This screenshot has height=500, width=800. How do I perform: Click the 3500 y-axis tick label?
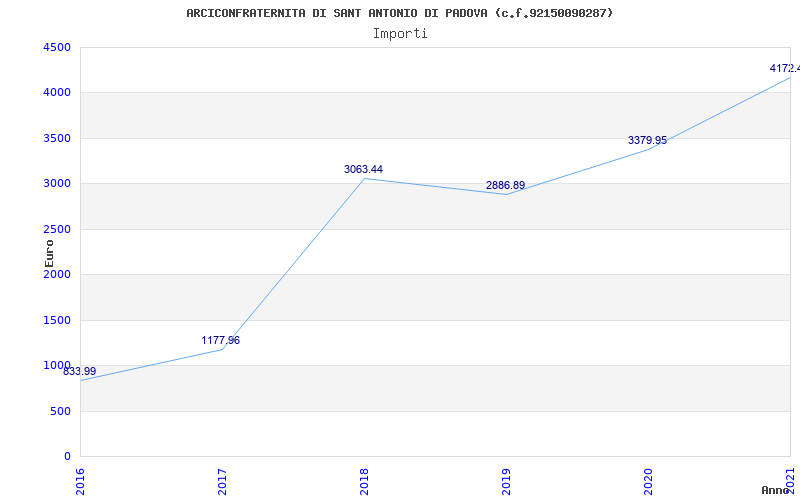click(x=58, y=138)
